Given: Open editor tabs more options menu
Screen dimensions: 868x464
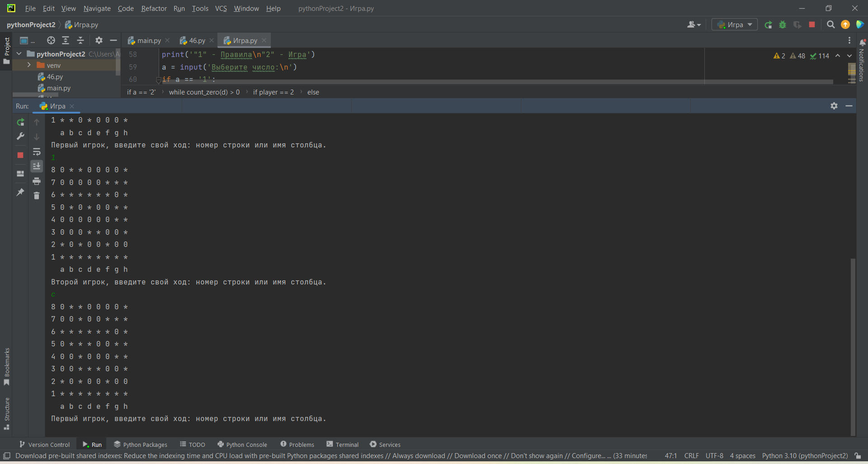Looking at the screenshot, I should click(849, 41).
